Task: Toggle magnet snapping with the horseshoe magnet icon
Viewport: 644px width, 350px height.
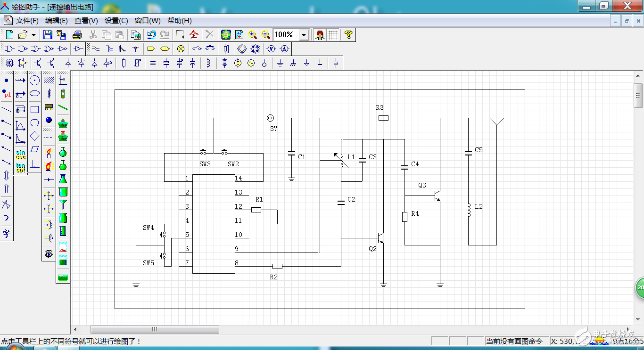Action: (320, 34)
